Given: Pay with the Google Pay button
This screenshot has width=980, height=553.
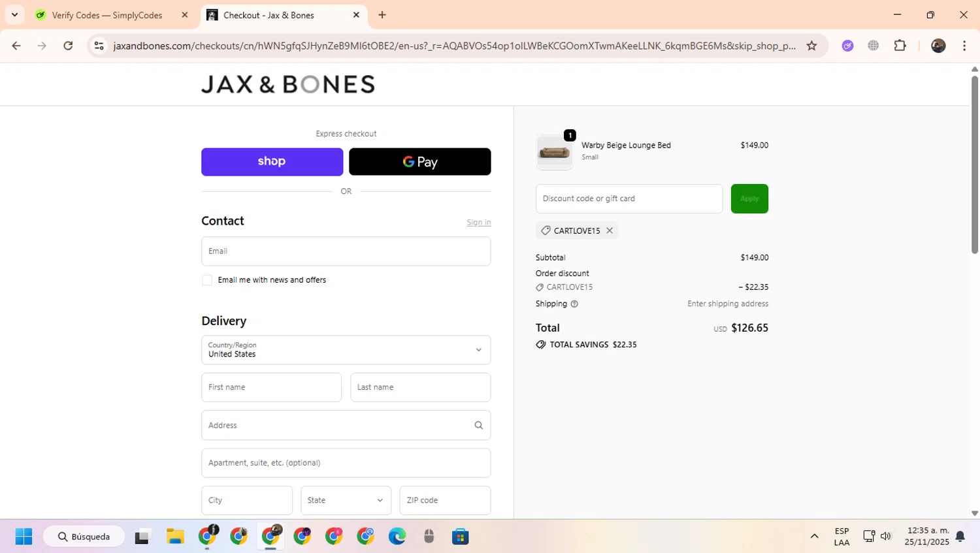Looking at the screenshot, I should pos(420,161).
